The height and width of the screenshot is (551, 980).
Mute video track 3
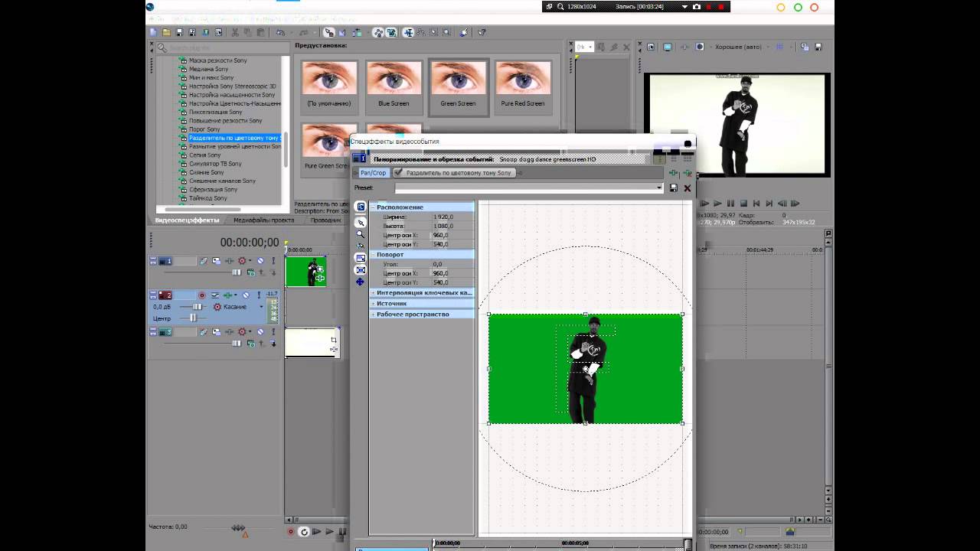tap(260, 332)
